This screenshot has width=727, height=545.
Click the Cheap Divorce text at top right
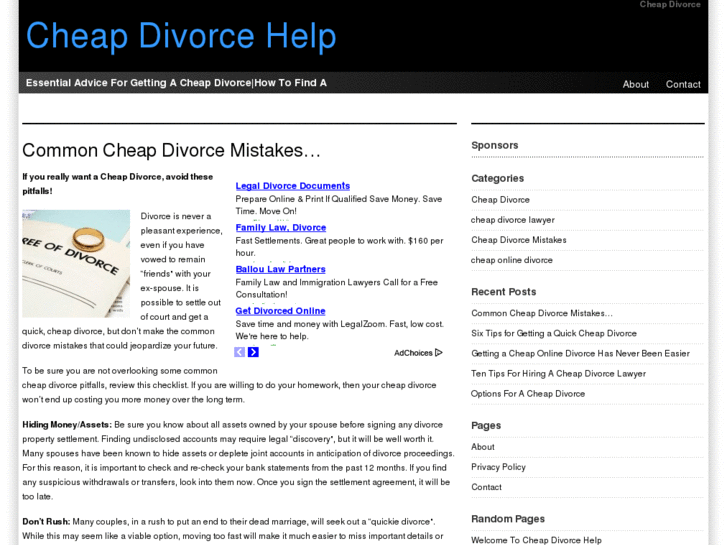coord(670,5)
